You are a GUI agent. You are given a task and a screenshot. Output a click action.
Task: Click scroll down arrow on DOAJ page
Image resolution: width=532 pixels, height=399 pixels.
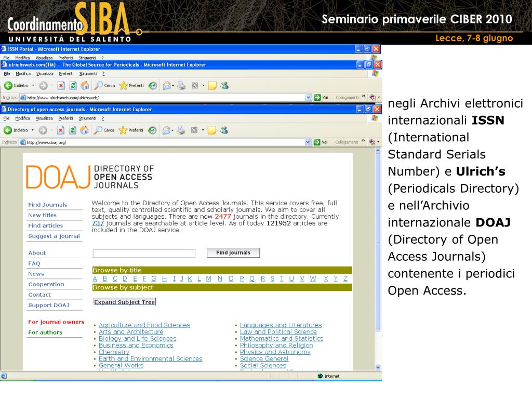pos(378,367)
